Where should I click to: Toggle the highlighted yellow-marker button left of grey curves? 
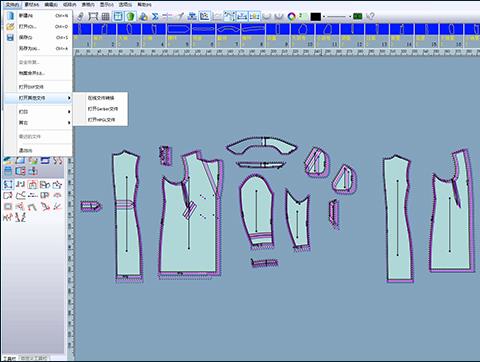[254, 16]
